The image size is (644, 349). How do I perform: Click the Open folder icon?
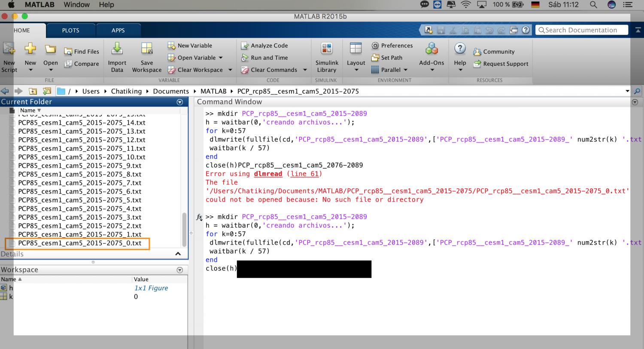pyautogui.click(x=51, y=49)
